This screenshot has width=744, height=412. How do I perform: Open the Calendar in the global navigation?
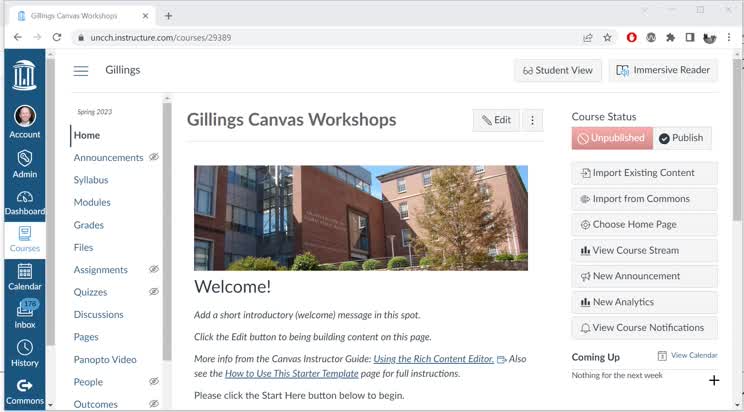25,277
